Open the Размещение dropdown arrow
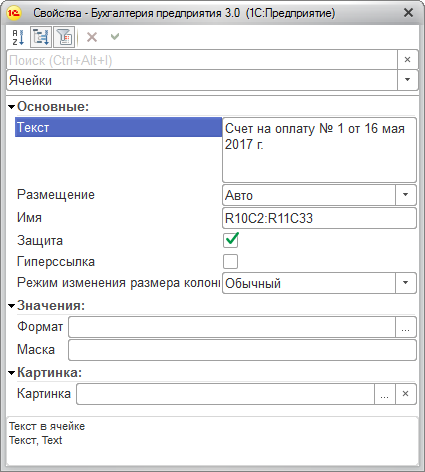 click(406, 195)
